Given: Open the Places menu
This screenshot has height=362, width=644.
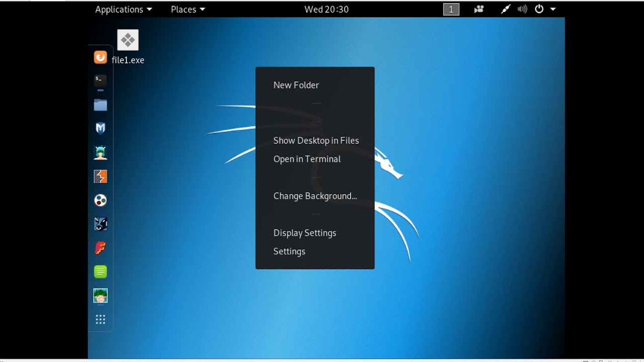Looking at the screenshot, I should point(188,9).
